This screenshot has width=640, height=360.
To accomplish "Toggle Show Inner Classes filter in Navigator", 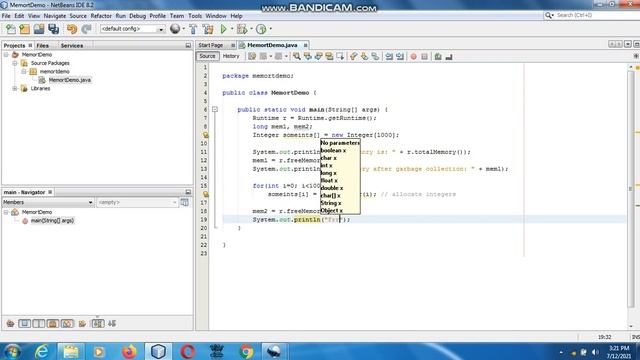I will [x=67, y=323].
